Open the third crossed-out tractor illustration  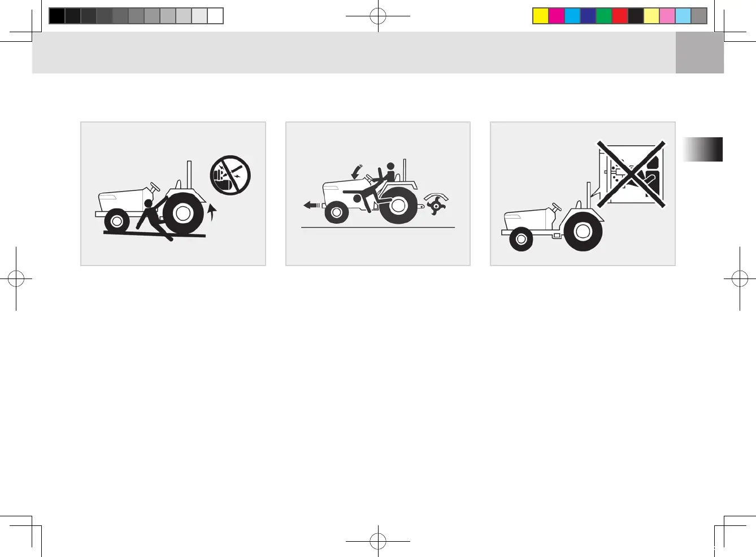[583, 194]
